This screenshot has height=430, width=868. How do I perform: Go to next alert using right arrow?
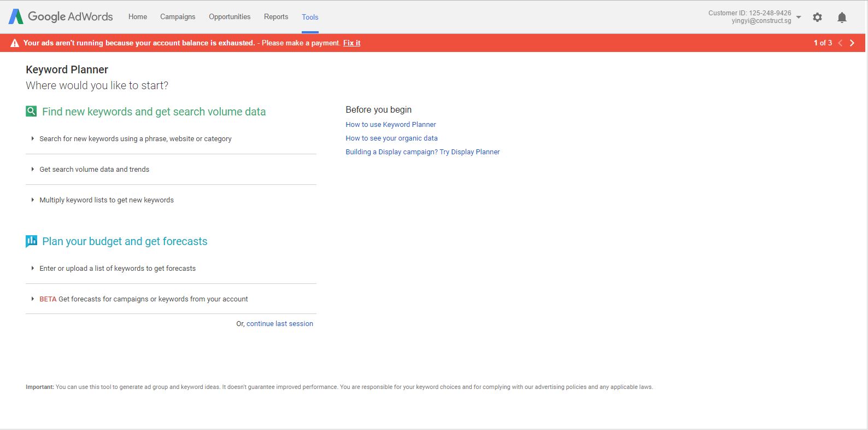pos(852,43)
